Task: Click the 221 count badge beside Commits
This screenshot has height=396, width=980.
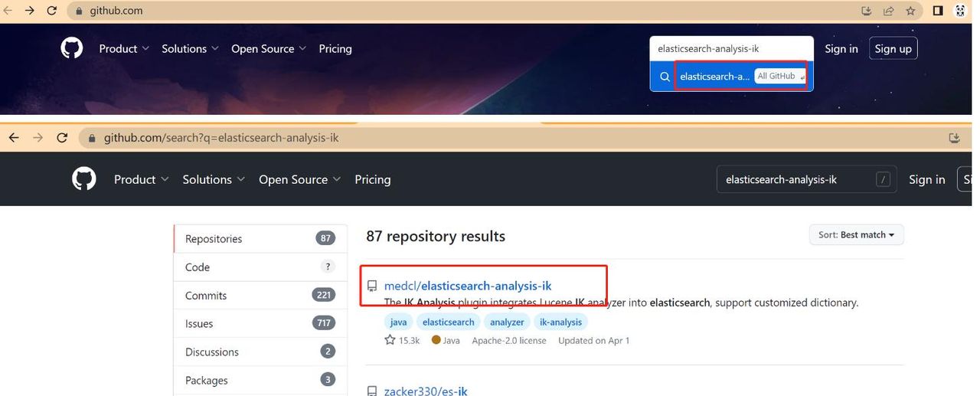Action: pyautogui.click(x=325, y=295)
